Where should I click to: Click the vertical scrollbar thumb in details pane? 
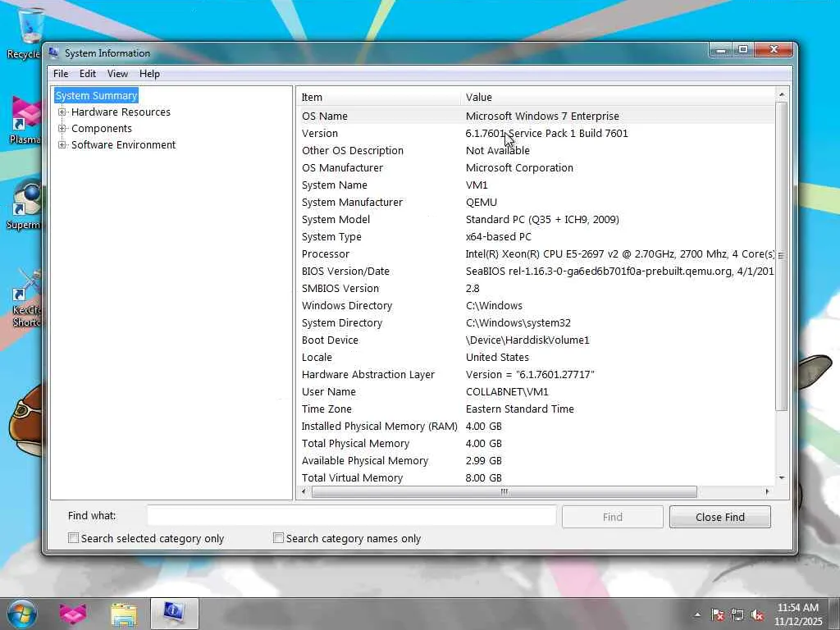(782, 256)
